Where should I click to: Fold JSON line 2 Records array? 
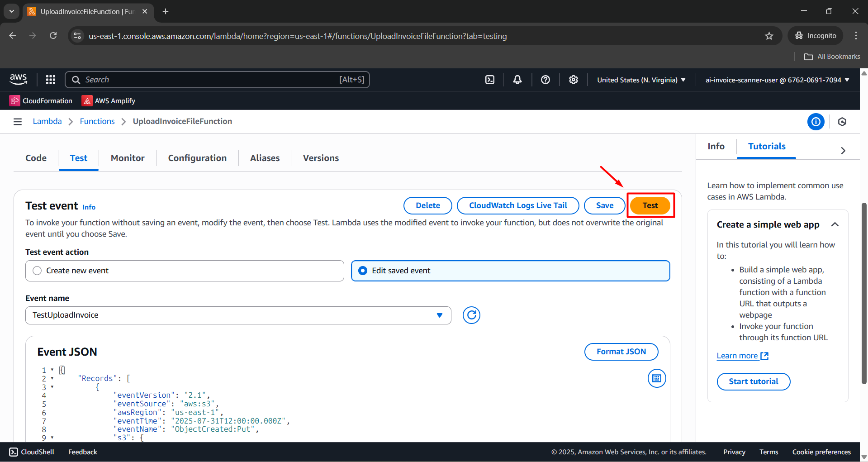pos(52,378)
